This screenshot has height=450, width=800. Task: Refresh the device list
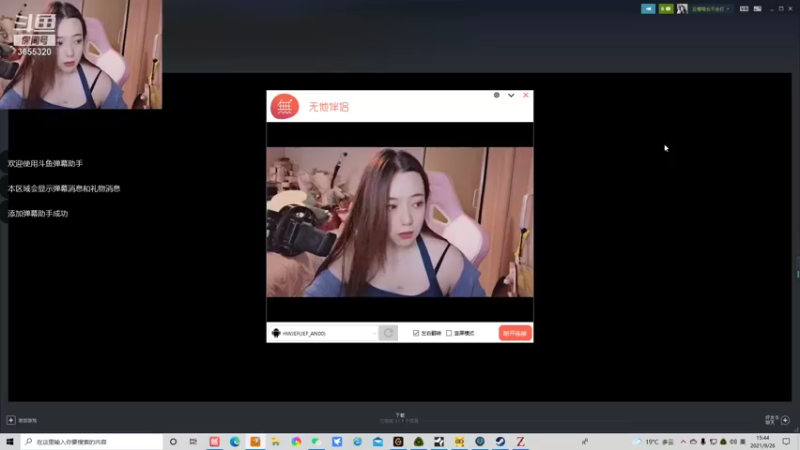[388, 333]
